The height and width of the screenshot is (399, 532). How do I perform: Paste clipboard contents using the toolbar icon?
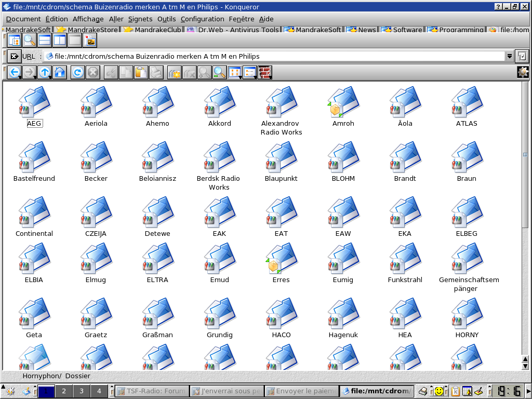tap(141, 72)
